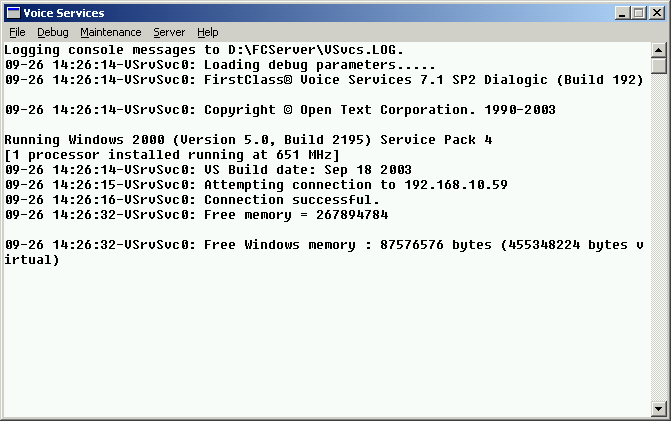The image size is (671, 421).
Task: Open the Debug menu
Action: (x=53, y=32)
